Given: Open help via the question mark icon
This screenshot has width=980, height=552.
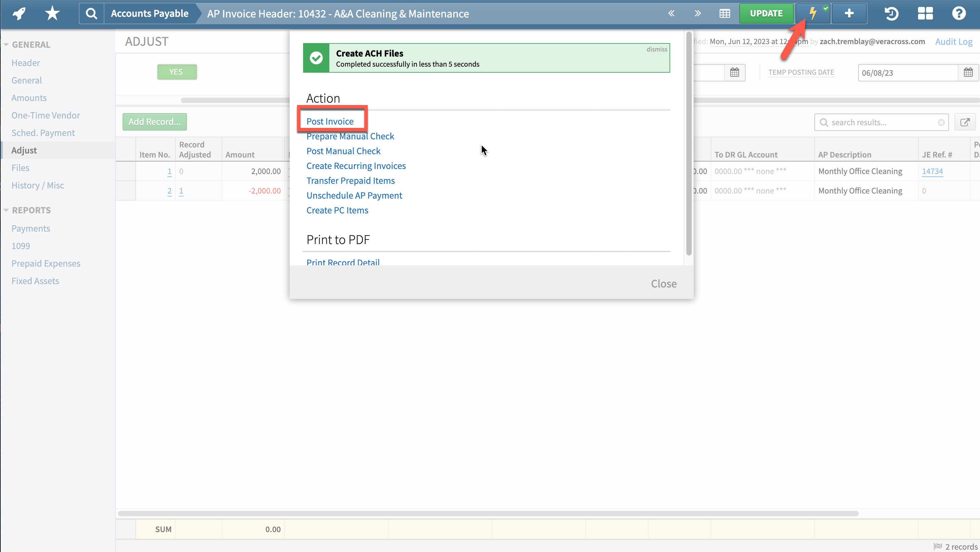Looking at the screenshot, I should point(959,13).
